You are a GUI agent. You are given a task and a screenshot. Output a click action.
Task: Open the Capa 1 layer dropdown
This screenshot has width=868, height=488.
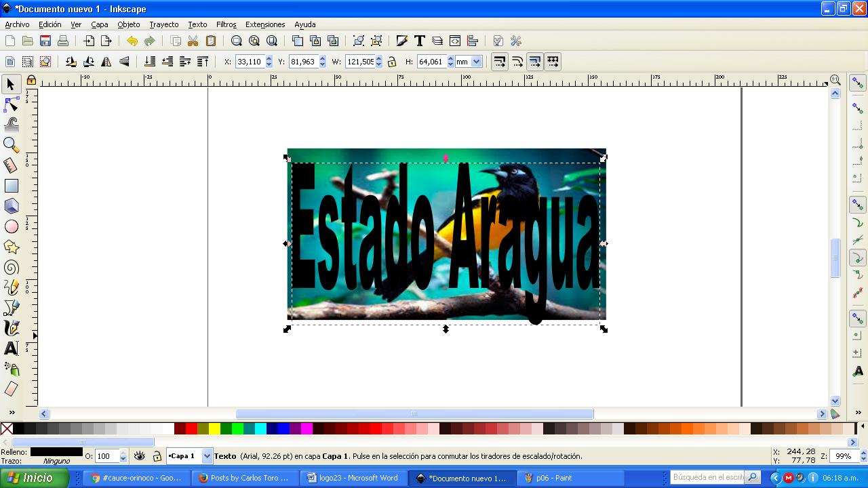click(x=207, y=456)
